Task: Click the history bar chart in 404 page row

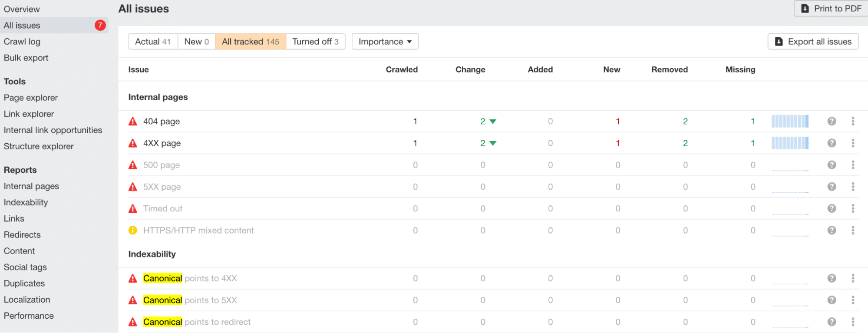Action: (x=790, y=121)
